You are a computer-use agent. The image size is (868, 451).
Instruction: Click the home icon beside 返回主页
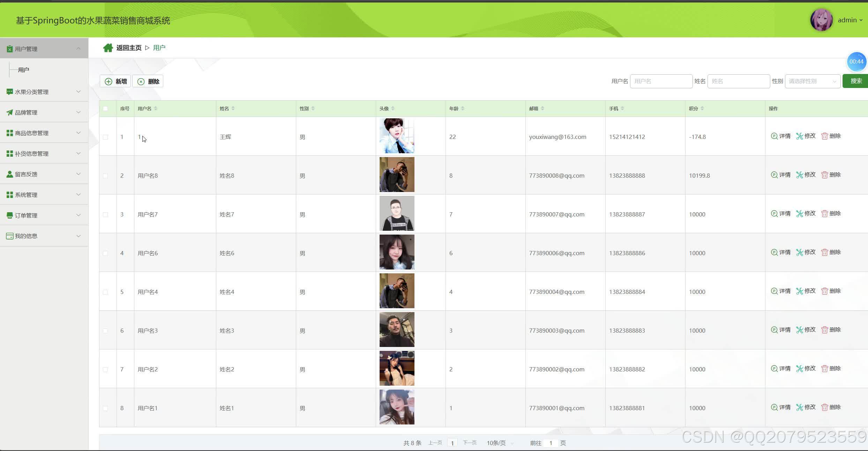tap(108, 48)
